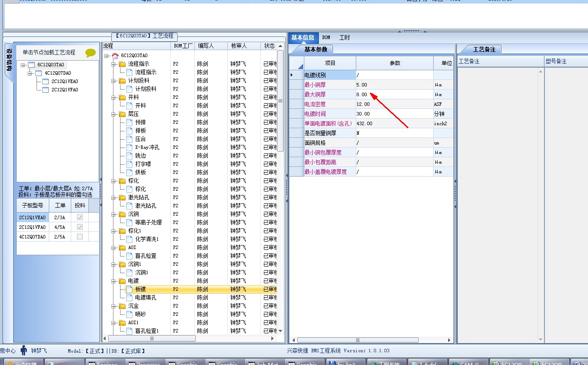Click the document icon of 等离子处理 step
Viewport: 588px width, 365px height.
click(129, 222)
